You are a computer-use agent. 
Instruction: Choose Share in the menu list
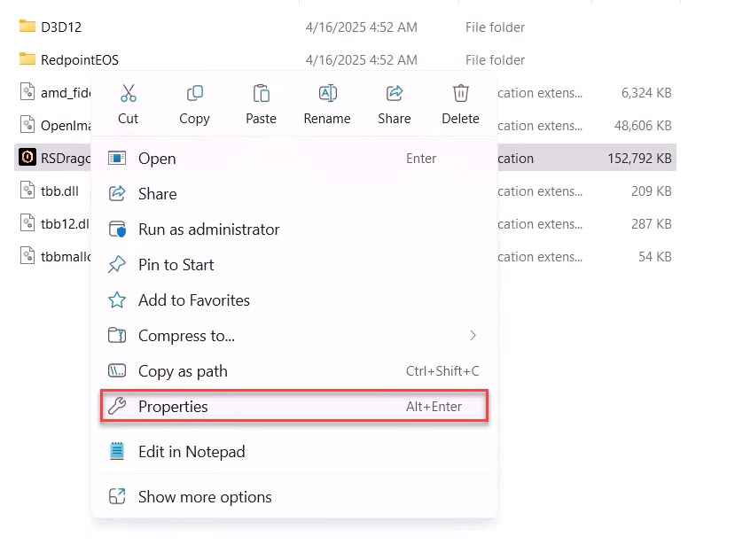[x=157, y=194]
